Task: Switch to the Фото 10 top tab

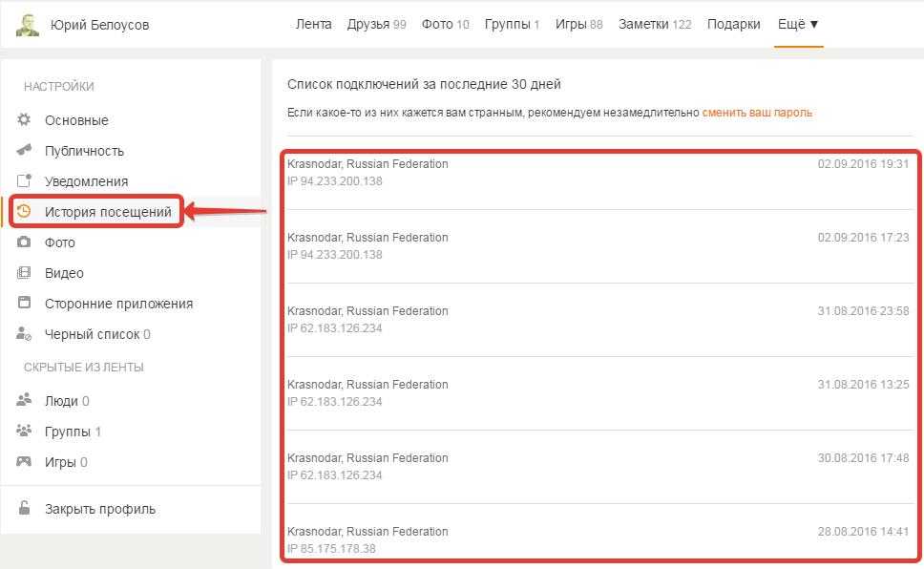Action: coord(446,24)
